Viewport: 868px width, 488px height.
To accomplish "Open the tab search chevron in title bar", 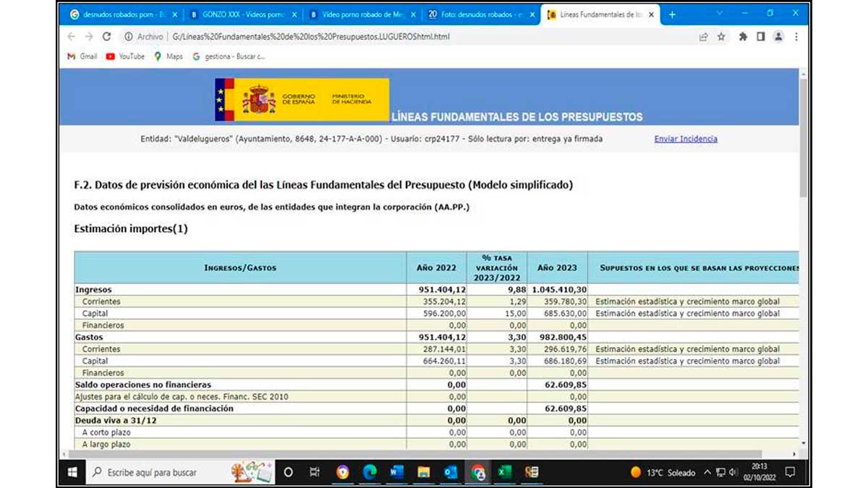I will (720, 13).
